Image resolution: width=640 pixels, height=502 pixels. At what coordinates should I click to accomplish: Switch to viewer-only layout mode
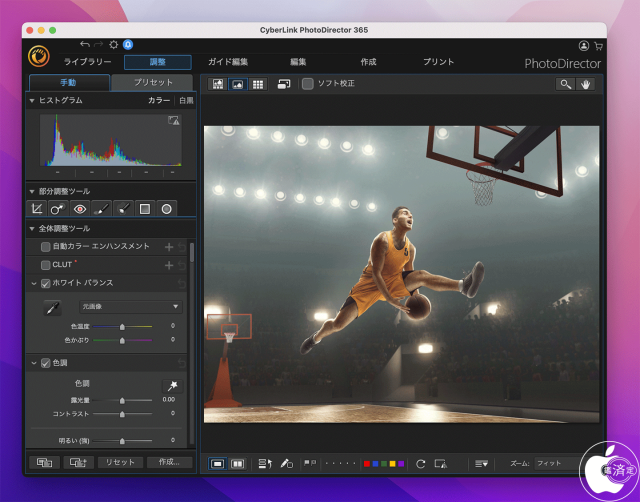(238, 84)
